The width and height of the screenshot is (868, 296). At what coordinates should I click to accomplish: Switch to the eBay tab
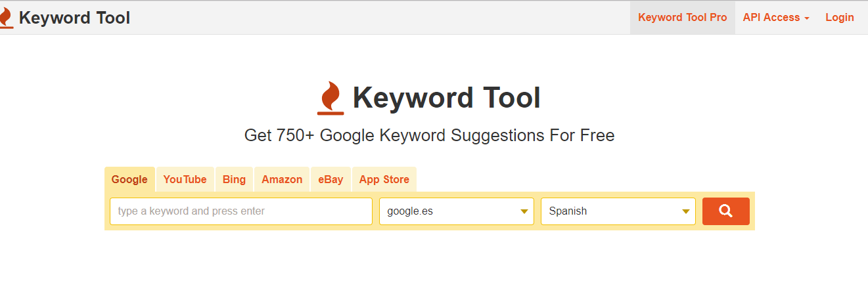331,179
